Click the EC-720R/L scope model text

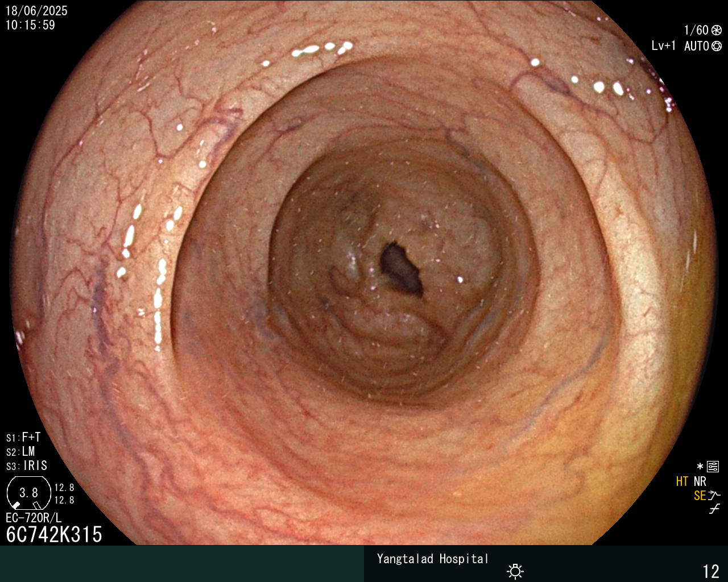34,518
